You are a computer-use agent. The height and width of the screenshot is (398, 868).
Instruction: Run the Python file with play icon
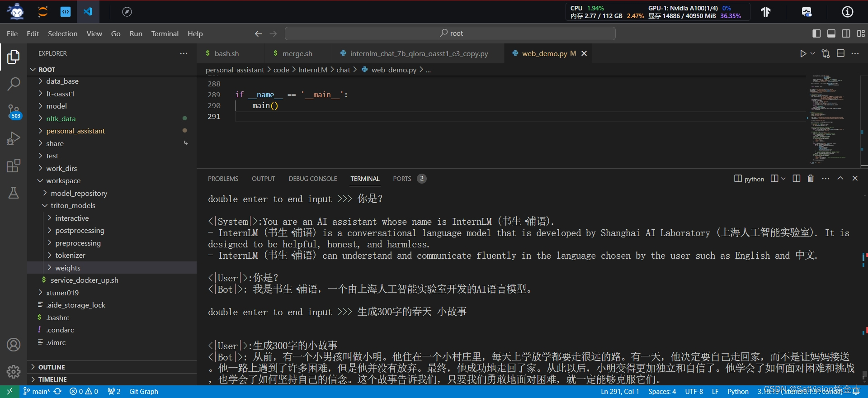[803, 53]
